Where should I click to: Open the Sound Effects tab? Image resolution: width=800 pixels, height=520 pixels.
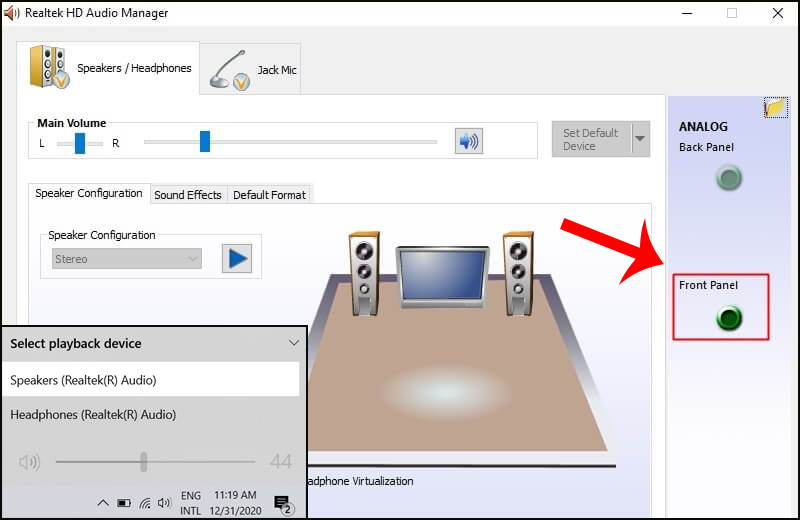188,195
